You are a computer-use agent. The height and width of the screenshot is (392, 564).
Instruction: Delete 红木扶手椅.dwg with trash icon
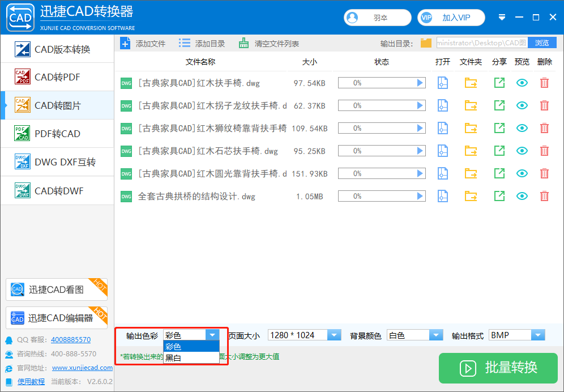(x=544, y=83)
